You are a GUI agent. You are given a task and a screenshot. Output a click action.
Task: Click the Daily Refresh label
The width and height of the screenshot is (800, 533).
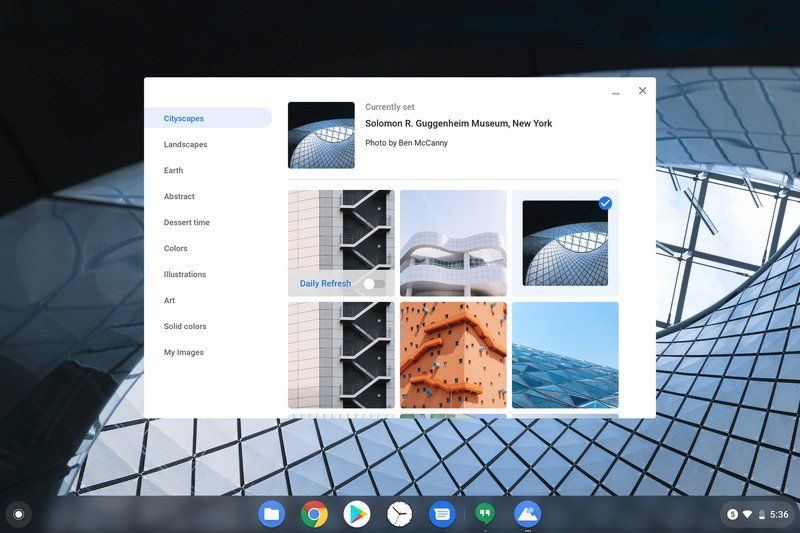tap(326, 284)
